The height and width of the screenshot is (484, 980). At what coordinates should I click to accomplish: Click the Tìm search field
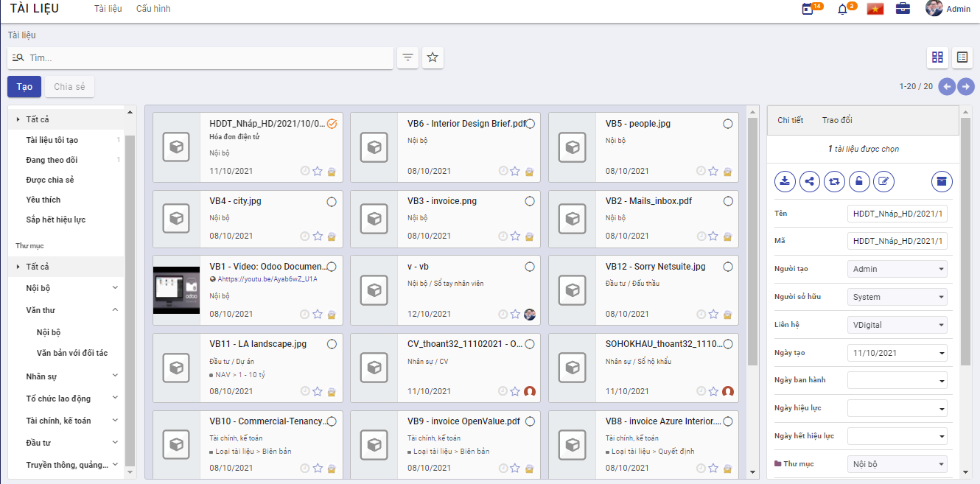tap(206, 58)
